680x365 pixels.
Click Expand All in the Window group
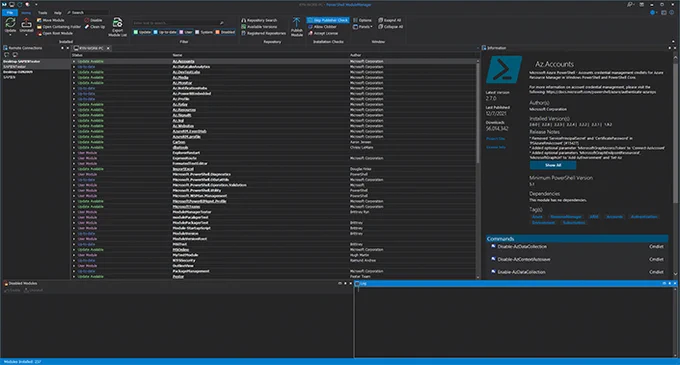389,20
